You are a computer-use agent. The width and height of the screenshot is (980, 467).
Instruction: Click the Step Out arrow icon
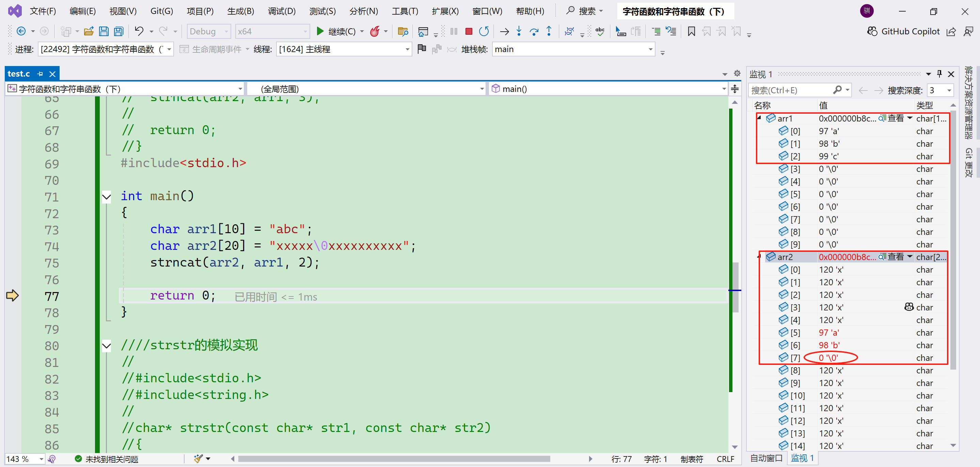point(549,32)
